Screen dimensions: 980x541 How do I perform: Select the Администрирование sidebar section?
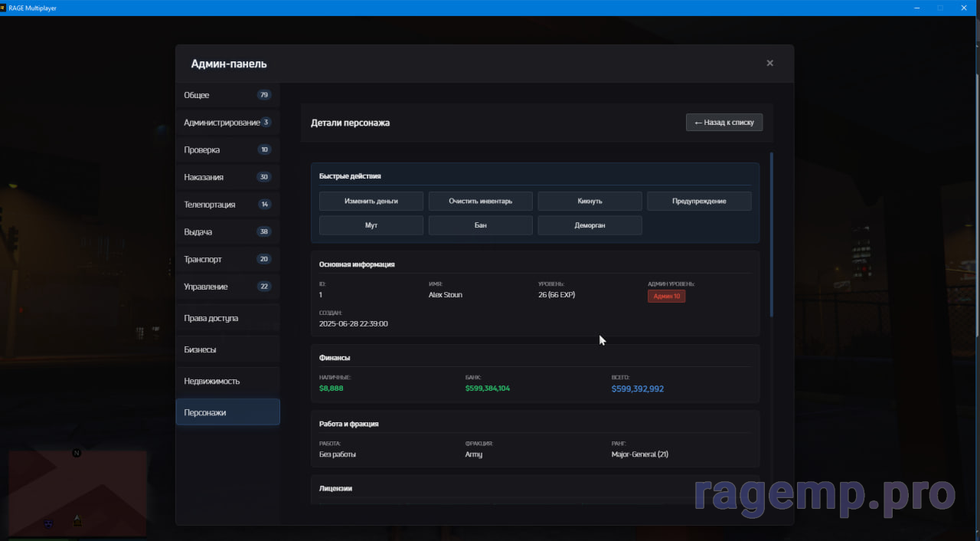[x=227, y=123]
